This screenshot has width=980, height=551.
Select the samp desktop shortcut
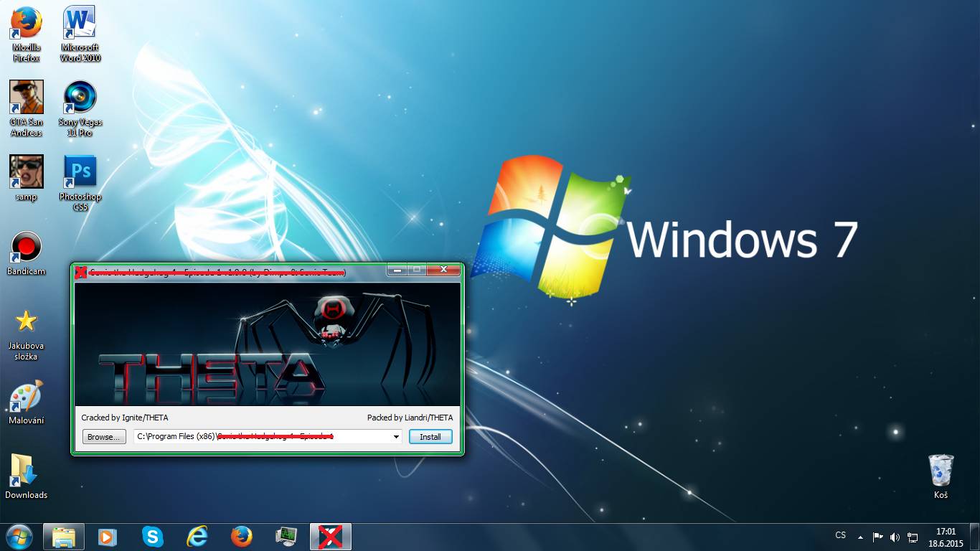click(26, 178)
